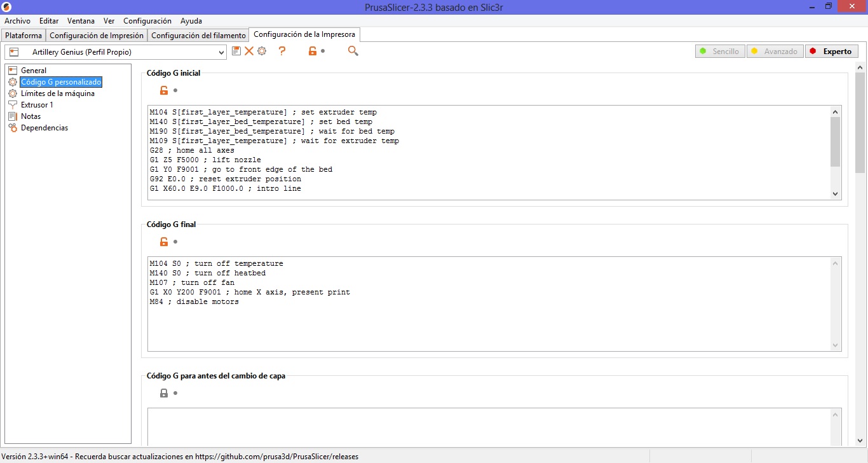This screenshot has width=868, height=463.
Task: Click the 'M140 S0 ; turn off heatbed' line
Action: click(x=208, y=273)
